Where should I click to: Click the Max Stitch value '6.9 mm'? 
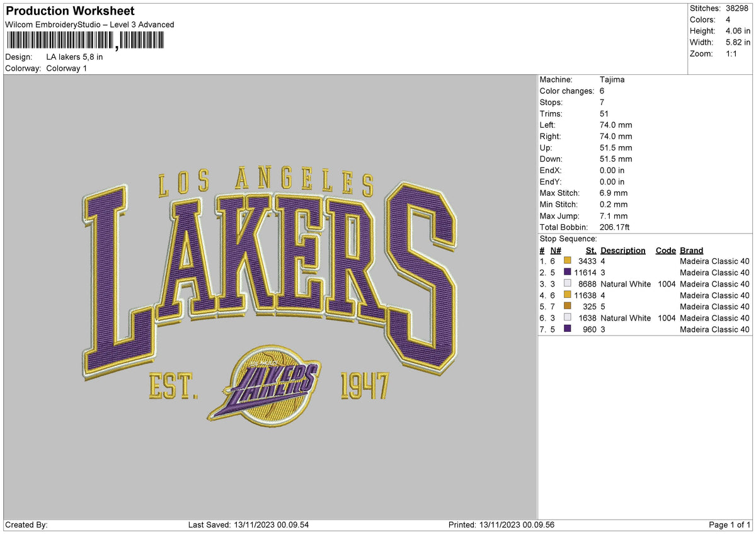click(x=614, y=193)
